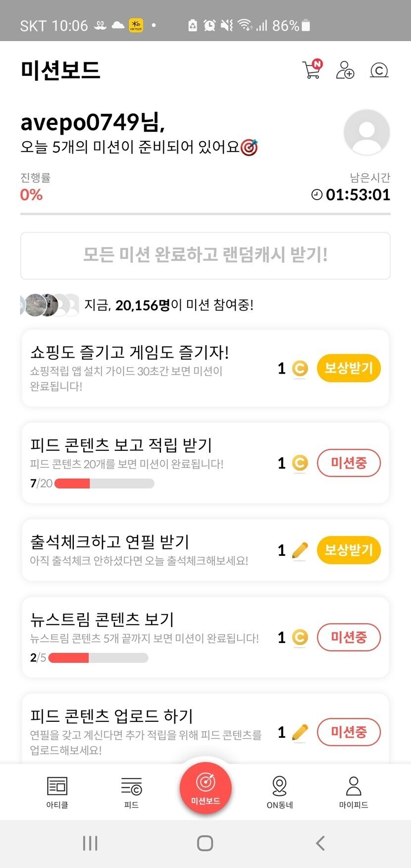This screenshot has height=868, width=411.
Task: Tap 미션중 for feed content viewing mission
Action: click(x=349, y=463)
